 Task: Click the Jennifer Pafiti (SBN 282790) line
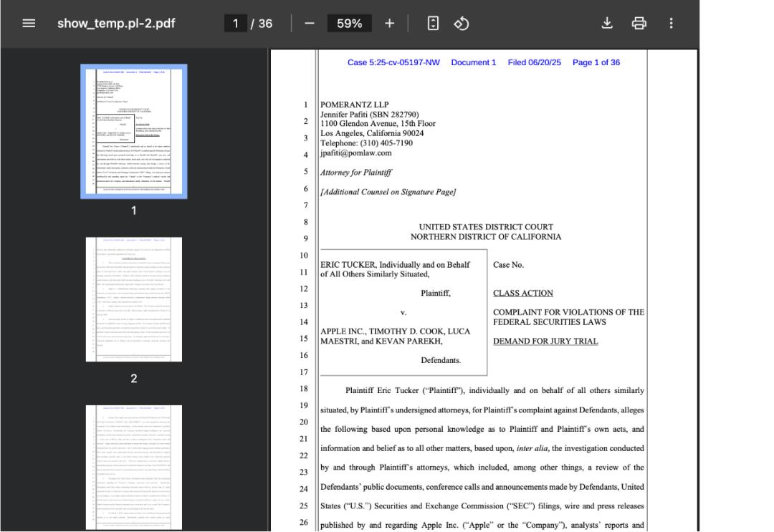[x=370, y=115]
